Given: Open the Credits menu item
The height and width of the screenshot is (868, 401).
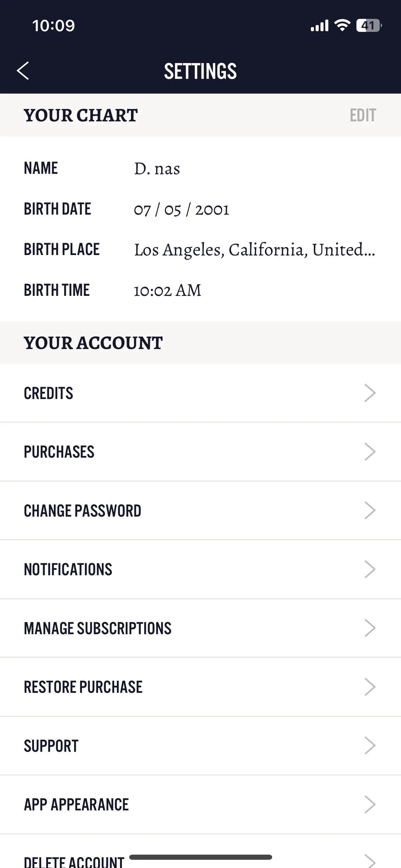Looking at the screenshot, I should pyautogui.click(x=200, y=393).
